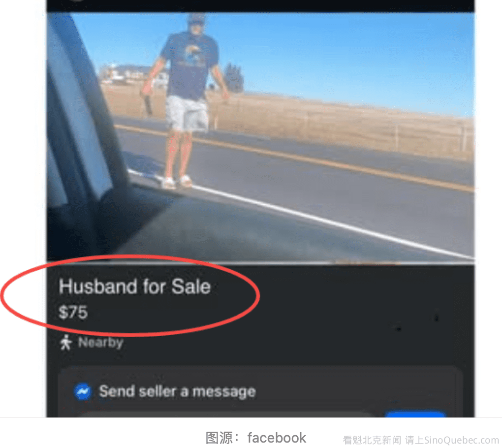Click the dark header bar above the photo
The height and width of the screenshot is (448, 502).
261,6
